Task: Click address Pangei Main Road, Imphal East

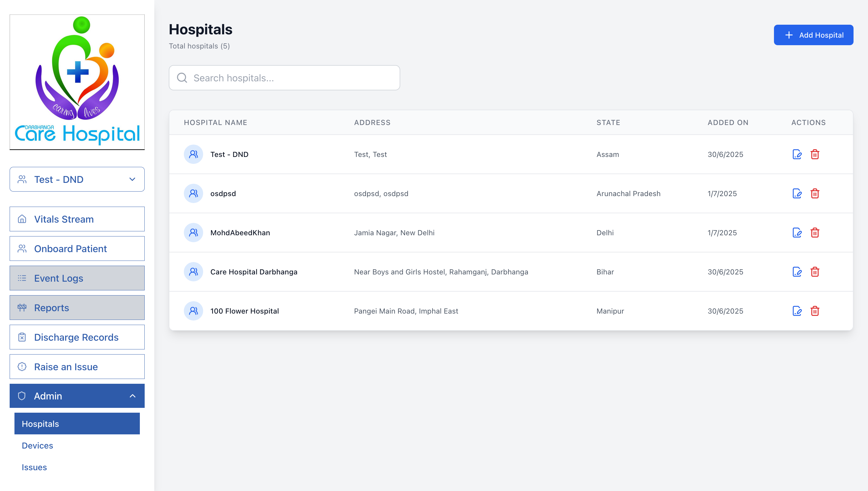Action: point(406,311)
